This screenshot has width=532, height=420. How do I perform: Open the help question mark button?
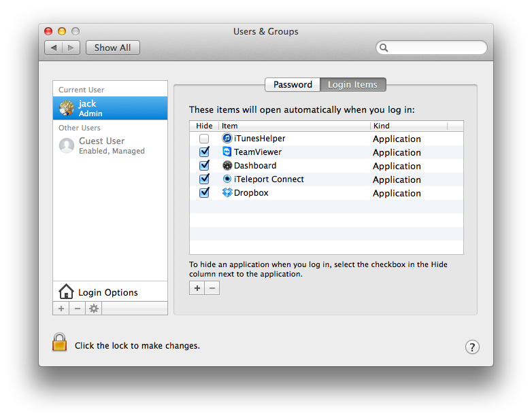click(x=472, y=347)
